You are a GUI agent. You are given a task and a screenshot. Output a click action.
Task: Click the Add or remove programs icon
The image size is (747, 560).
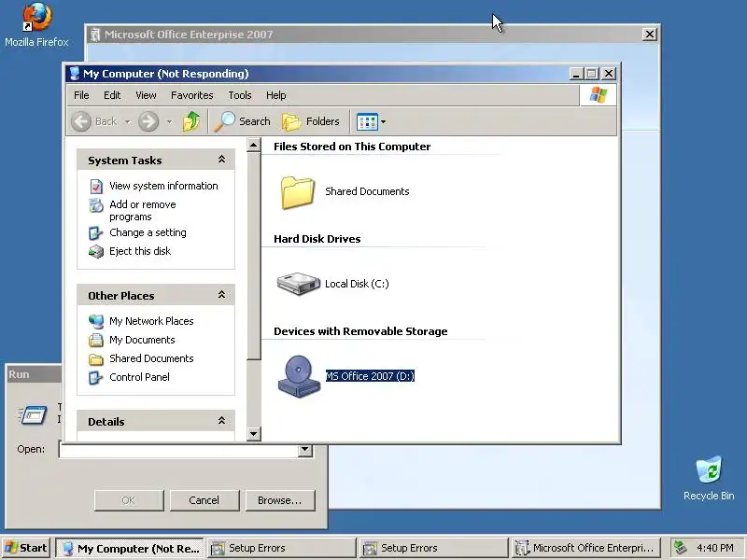[96, 205]
